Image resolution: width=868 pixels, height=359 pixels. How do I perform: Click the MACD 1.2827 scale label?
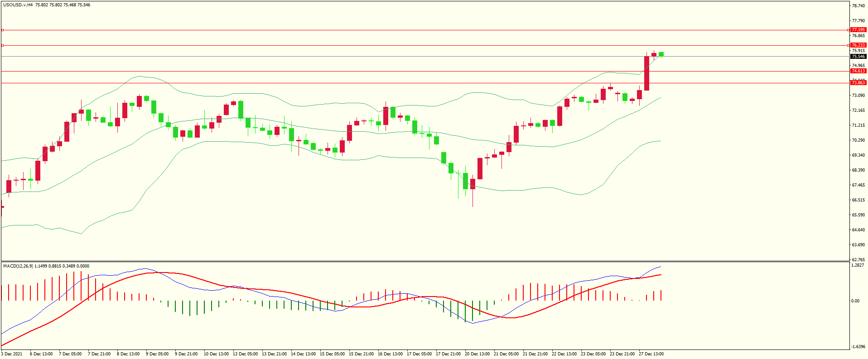[x=858, y=265]
